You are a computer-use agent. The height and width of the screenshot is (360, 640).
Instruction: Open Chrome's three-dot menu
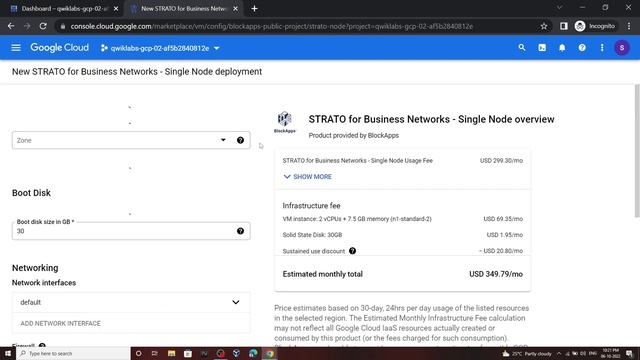click(629, 26)
